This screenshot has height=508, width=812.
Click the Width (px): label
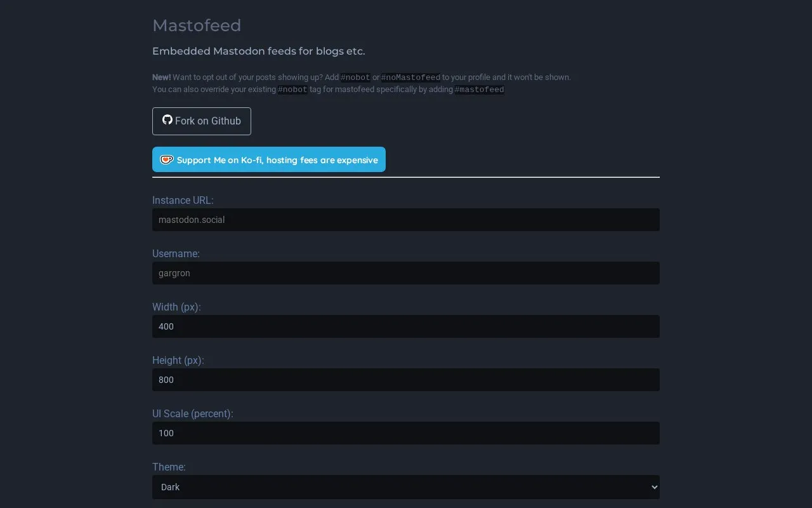point(176,307)
